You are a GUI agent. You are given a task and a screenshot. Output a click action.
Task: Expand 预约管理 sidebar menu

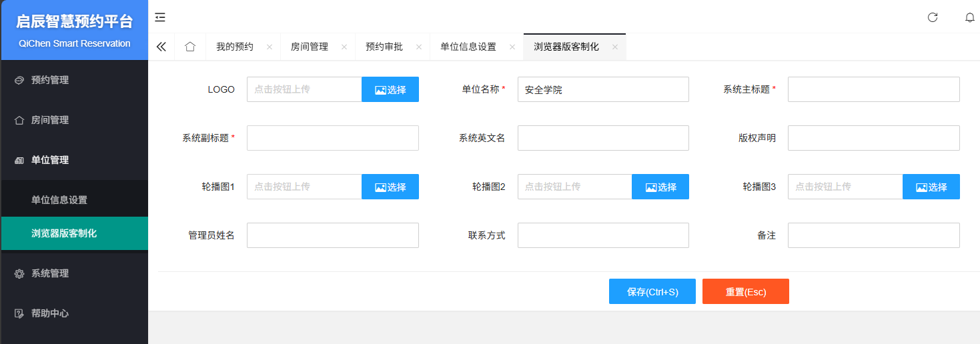pyautogui.click(x=50, y=80)
